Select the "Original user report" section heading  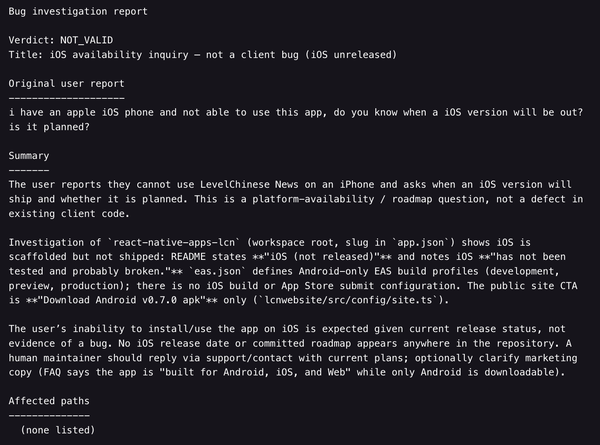(x=67, y=84)
